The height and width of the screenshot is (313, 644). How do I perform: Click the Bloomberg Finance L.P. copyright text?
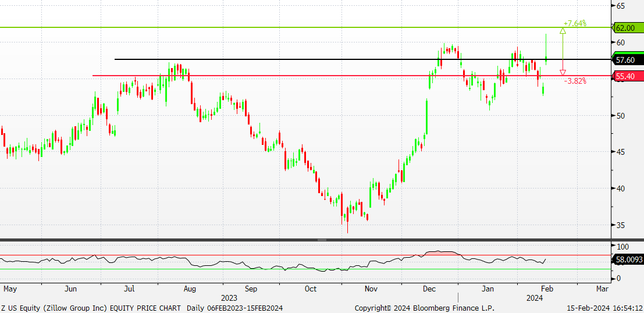tap(424, 308)
